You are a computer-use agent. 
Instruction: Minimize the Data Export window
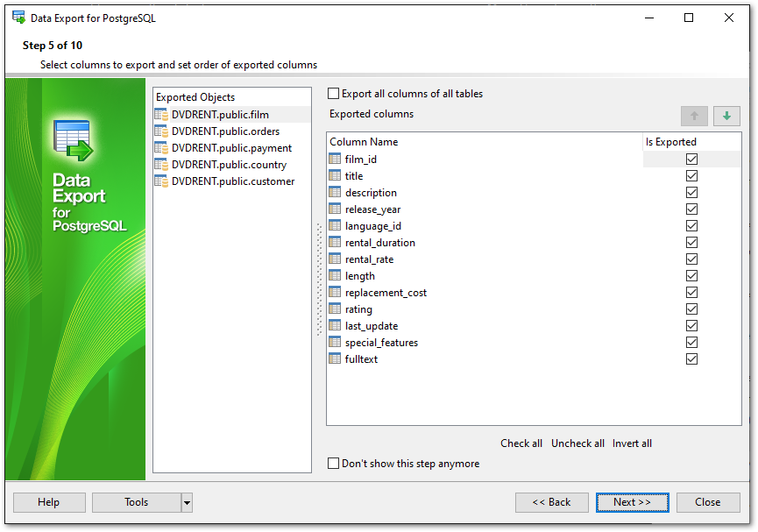point(649,18)
